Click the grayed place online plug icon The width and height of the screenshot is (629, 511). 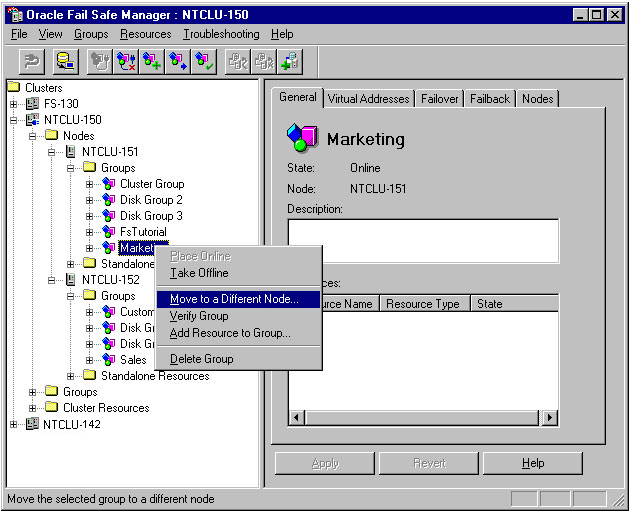point(100,62)
